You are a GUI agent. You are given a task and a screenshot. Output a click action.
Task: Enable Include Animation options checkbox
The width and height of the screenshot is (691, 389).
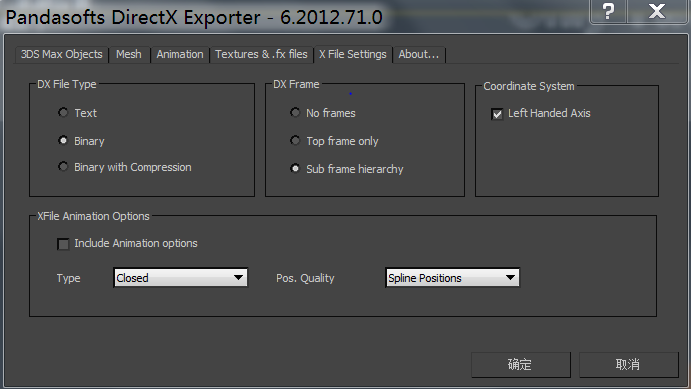63,244
